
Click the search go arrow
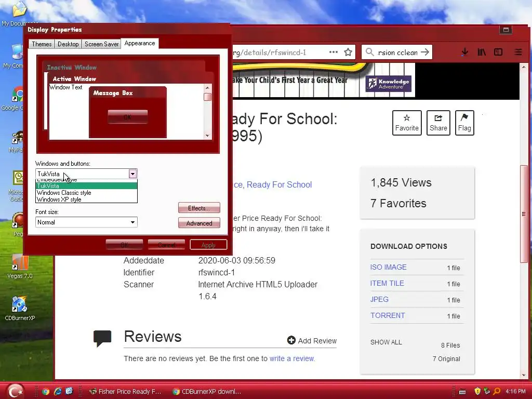coord(425,52)
